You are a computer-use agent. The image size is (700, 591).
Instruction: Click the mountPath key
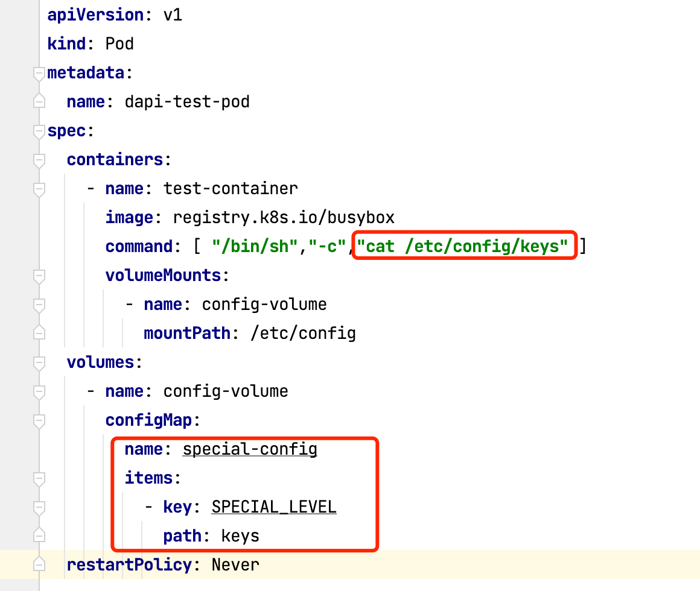pyautogui.click(x=187, y=333)
